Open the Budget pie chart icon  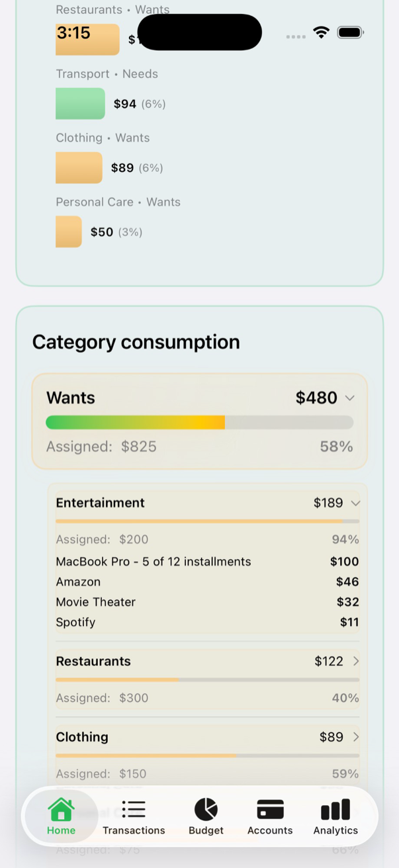coord(206,809)
